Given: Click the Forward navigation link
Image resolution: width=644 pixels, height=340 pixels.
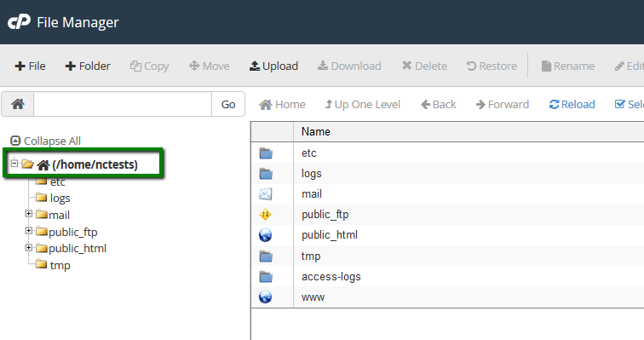Looking at the screenshot, I should click(x=503, y=105).
